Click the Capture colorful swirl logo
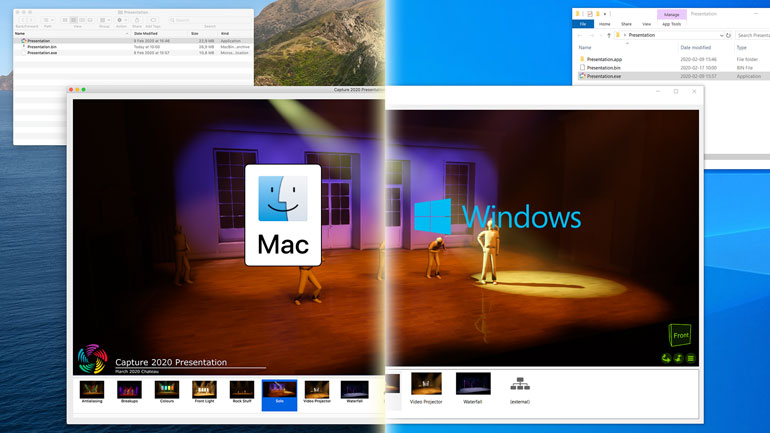Image resolution: width=770 pixels, height=433 pixels. point(92,359)
